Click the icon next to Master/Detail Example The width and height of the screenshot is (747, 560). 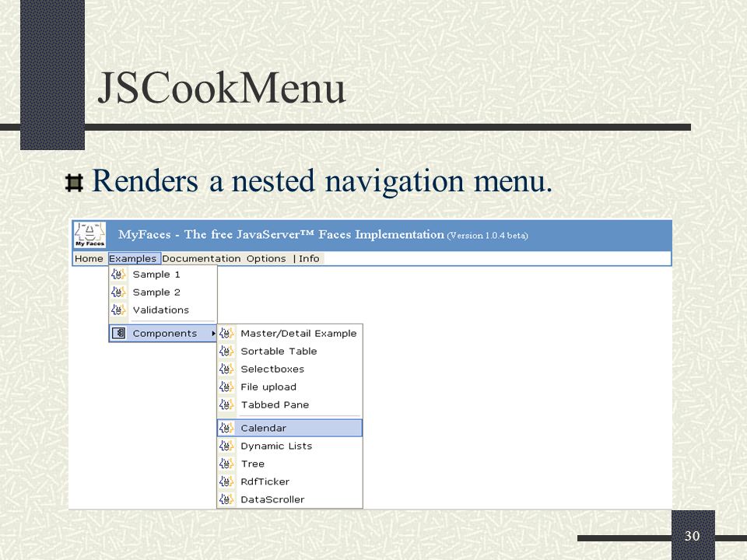(226, 334)
